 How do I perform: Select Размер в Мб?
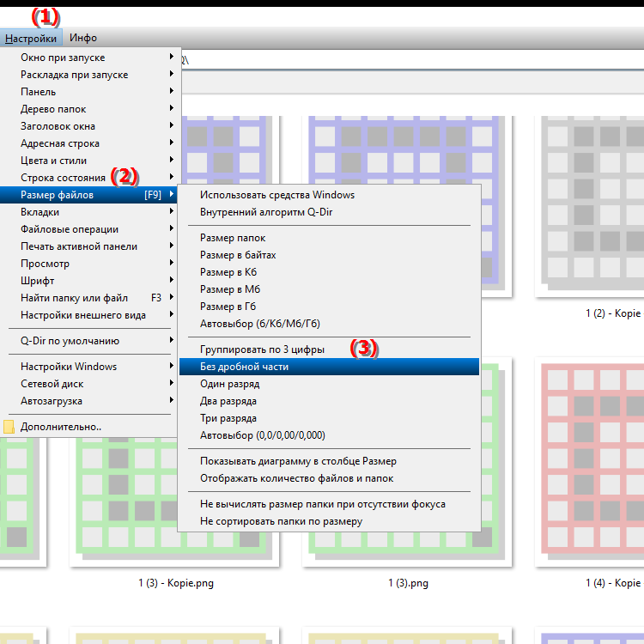(x=329, y=289)
